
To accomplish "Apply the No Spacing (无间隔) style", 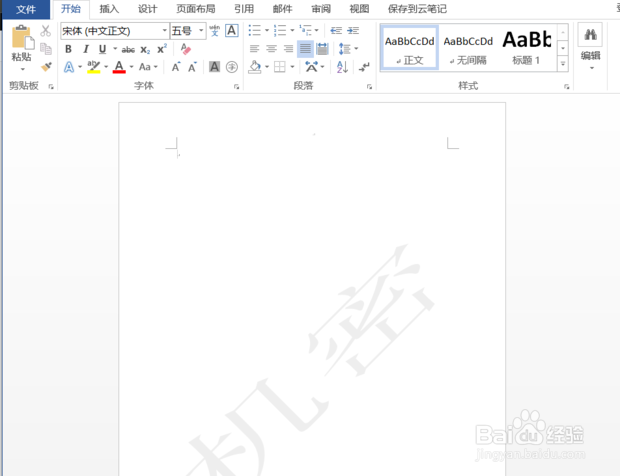I will click(468, 48).
